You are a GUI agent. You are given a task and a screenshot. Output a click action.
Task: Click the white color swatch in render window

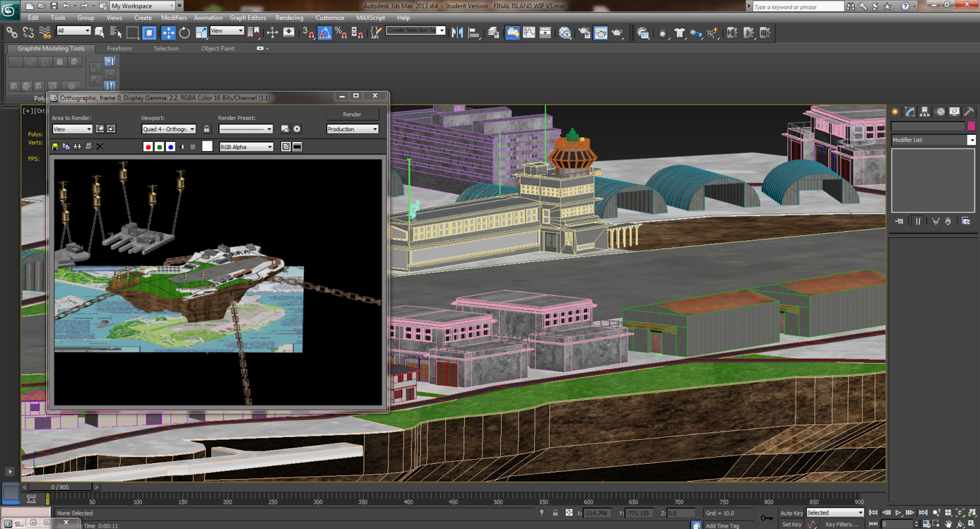point(208,147)
